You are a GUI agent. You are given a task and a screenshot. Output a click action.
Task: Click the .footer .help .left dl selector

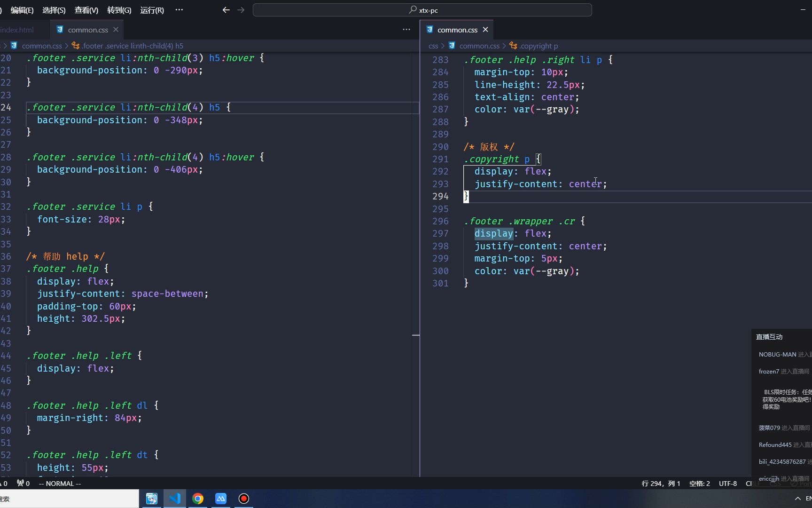click(x=87, y=405)
